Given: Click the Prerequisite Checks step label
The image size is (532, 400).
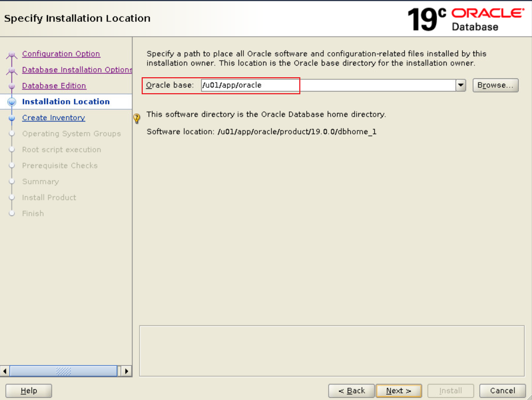Looking at the screenshot, I should pyautogui.click(x=60, y=165).
